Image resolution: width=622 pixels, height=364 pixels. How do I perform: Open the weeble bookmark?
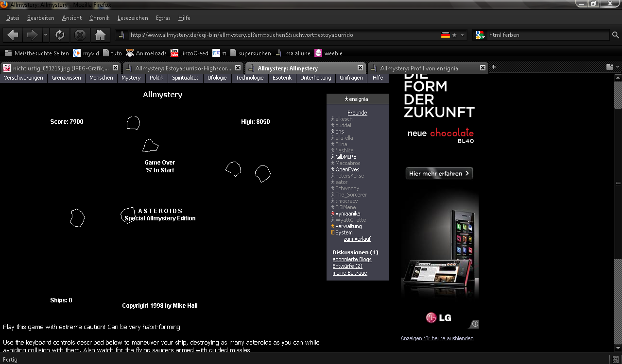coord(328,53)
